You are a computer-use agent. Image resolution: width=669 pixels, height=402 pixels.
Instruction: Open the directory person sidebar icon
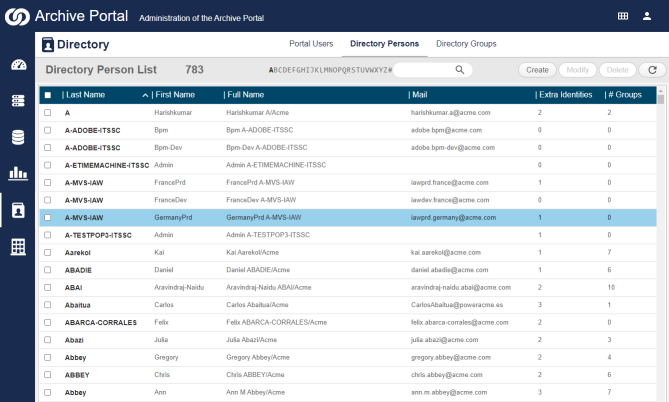[x=18, y=210]
